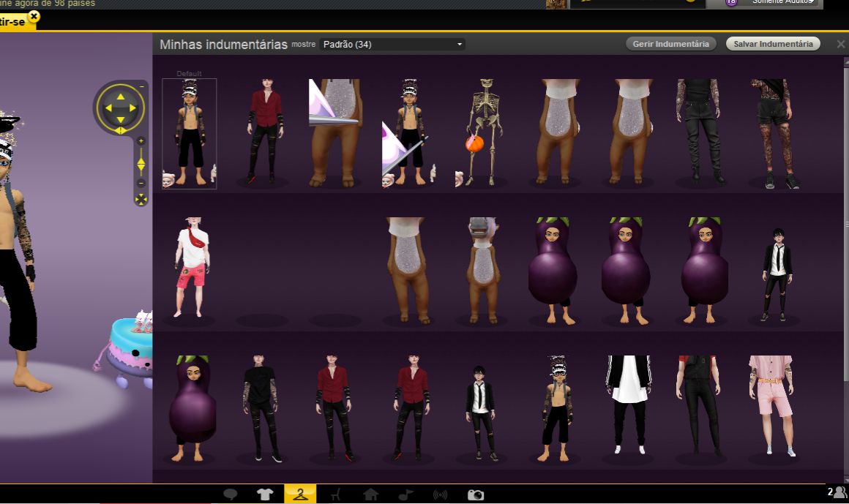The image size is (849, 504).
Task: Open the t-shirt clothing inventory icon
Action: tap(265, 494)
